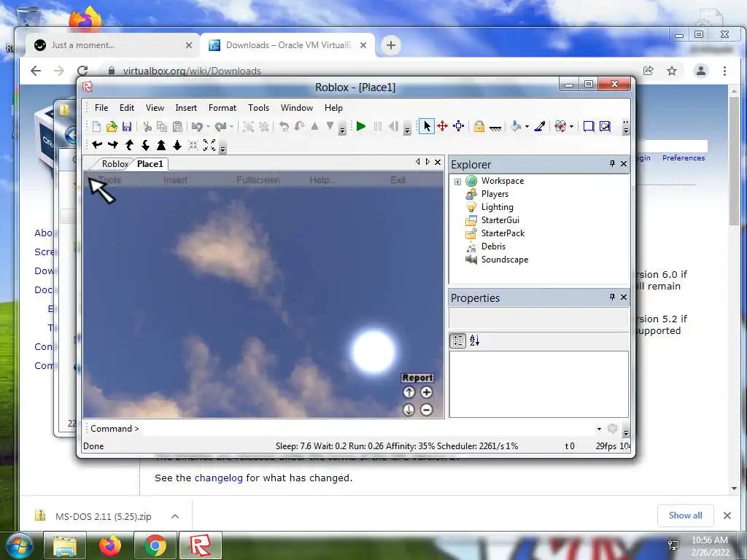Viewport: 747px width, 560px height.
Task: Paste with the clipboard icon
Action: point(177,126)
